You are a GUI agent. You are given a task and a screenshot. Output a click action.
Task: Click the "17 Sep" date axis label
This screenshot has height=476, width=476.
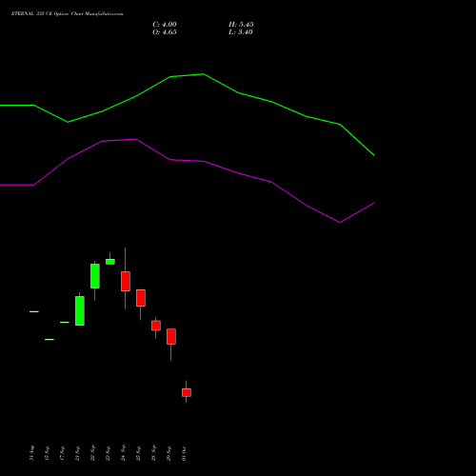tap(62, 453)
